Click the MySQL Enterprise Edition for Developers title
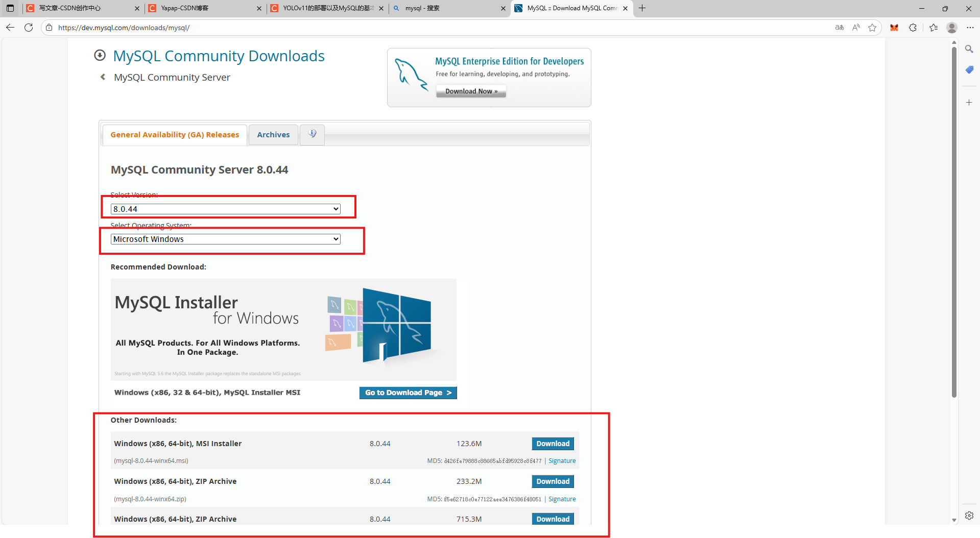Image resolution: width=980 pixels, height=538 pixels. pos(509,61)
